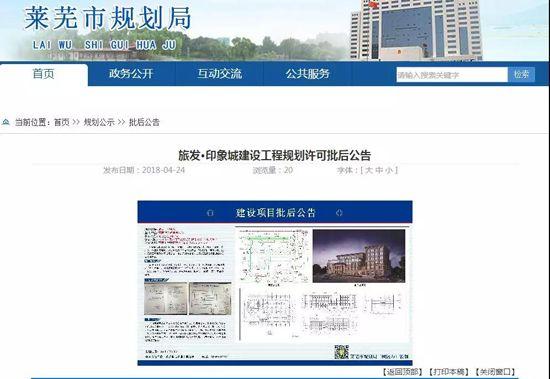This screenshot has width=550, height=379.
Task: Click the 检索 search button
Action: click(521, 74)
